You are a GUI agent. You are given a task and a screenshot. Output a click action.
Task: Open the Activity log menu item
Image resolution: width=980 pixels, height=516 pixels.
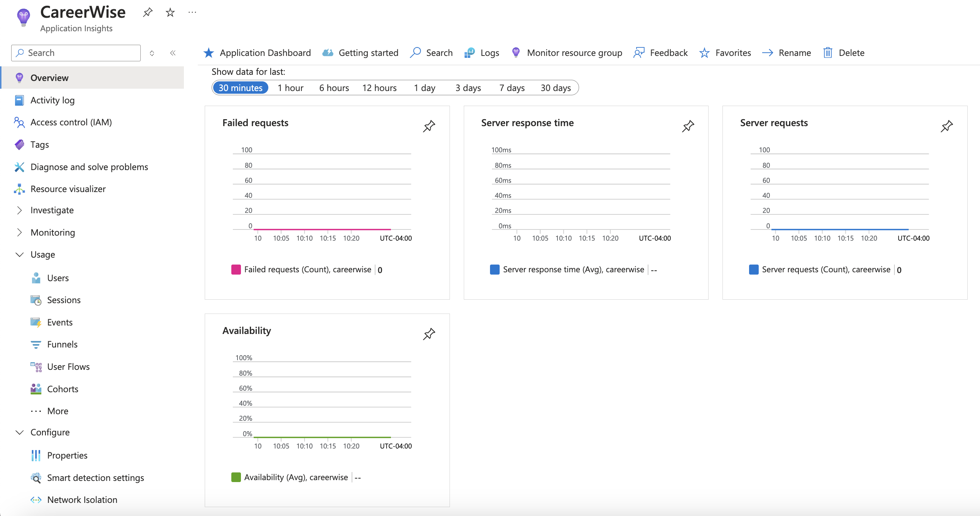click(52, 100)
